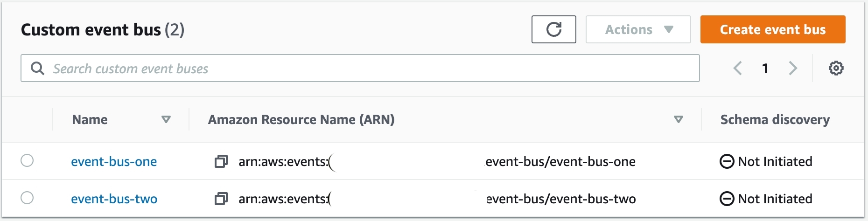Go to previous page arrow
Viewport: 868px width, 221px height.
click(x=737, y=68)
